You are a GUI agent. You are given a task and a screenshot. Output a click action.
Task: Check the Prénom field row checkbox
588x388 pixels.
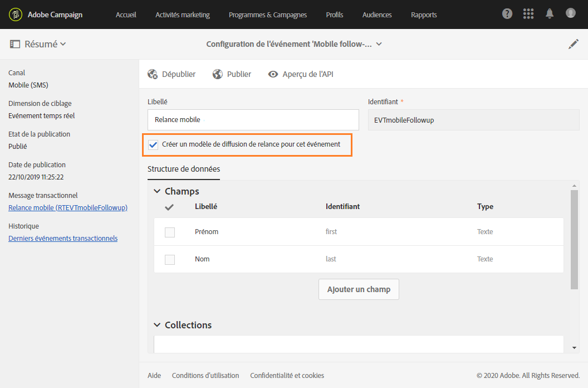pos(170,232)
